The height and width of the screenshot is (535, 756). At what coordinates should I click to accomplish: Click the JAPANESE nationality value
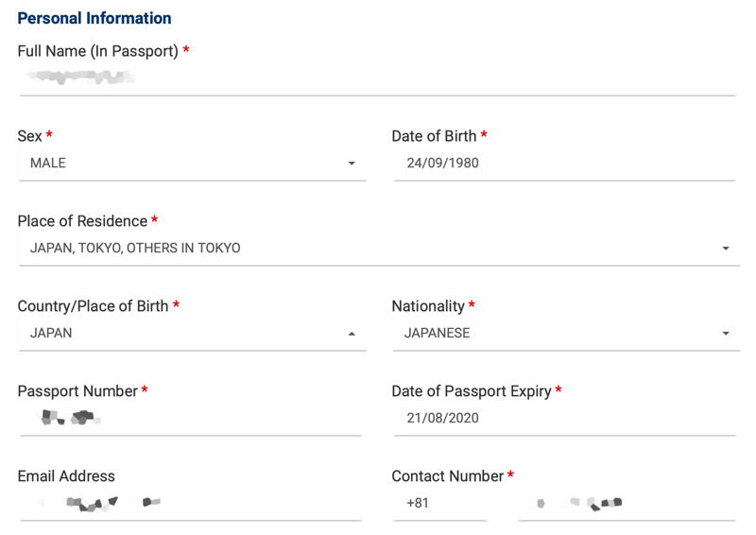(437, 333)
